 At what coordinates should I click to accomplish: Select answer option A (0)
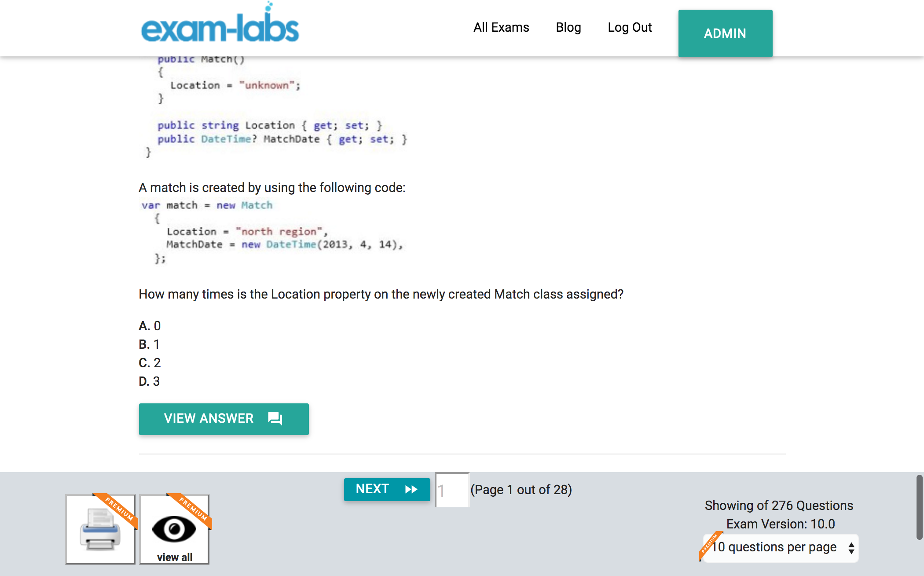(x=149, y=325)
